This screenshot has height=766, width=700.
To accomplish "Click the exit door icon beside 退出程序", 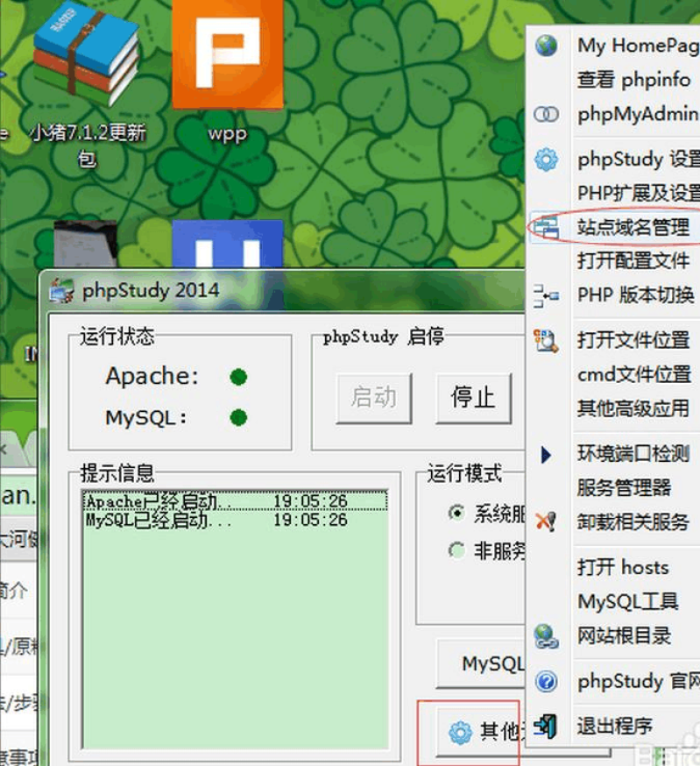I will click(x=546, y=727).
